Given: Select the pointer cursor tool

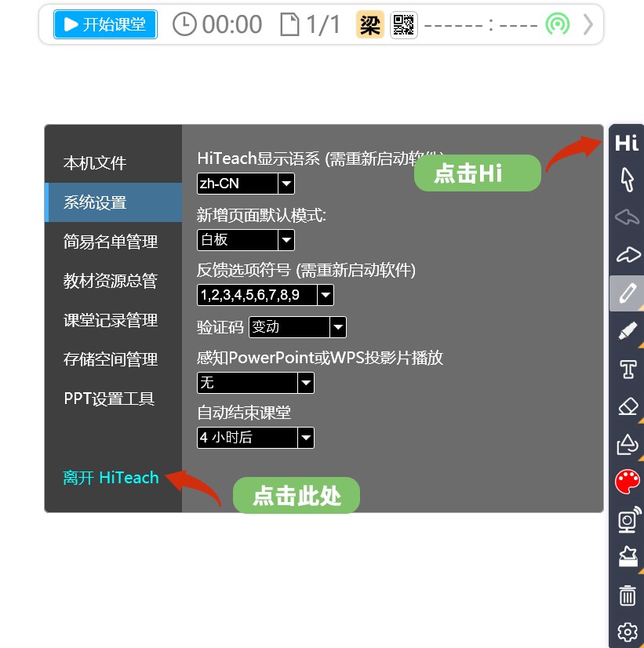Looking at the screenshot, I should (x=627, y=180).
